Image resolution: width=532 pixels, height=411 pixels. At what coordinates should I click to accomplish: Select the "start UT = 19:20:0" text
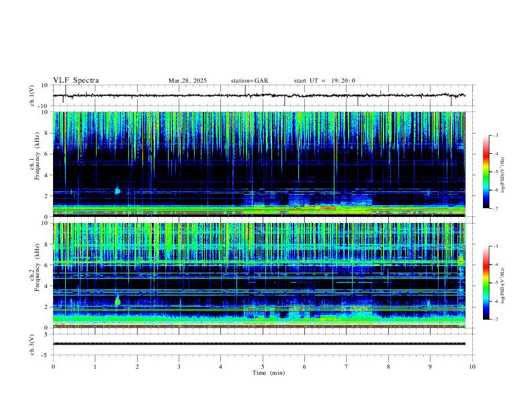(324, 81)
